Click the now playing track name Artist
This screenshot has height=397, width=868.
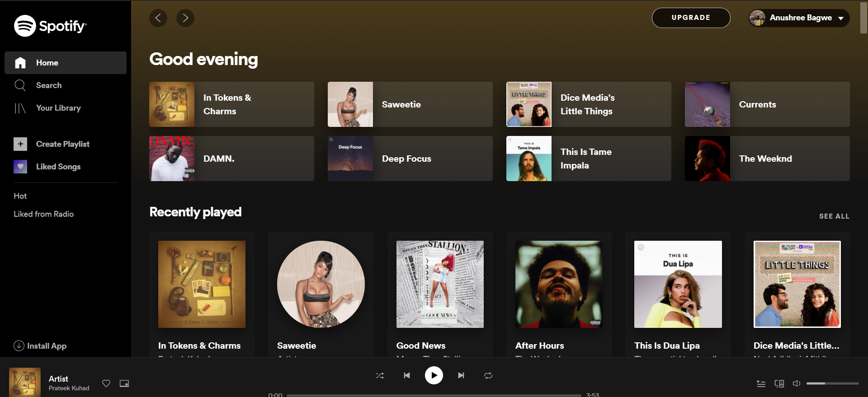pos(58,379)
